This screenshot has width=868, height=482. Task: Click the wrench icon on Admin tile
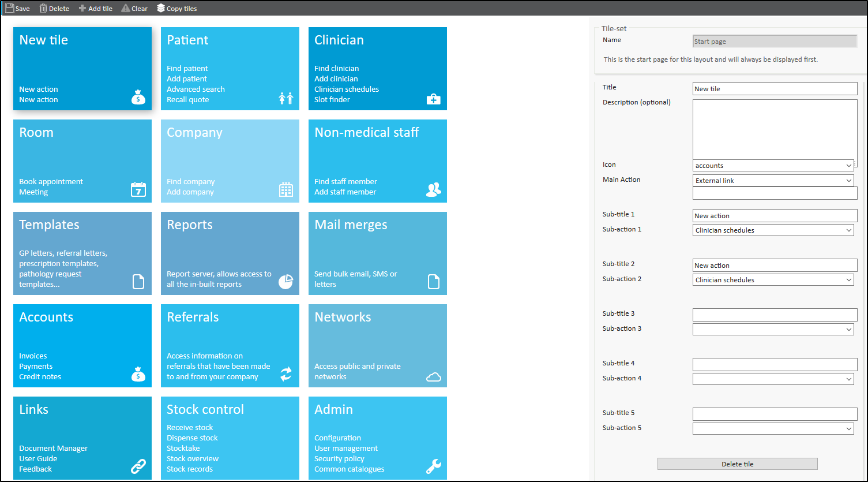click(x=433, y=466)
